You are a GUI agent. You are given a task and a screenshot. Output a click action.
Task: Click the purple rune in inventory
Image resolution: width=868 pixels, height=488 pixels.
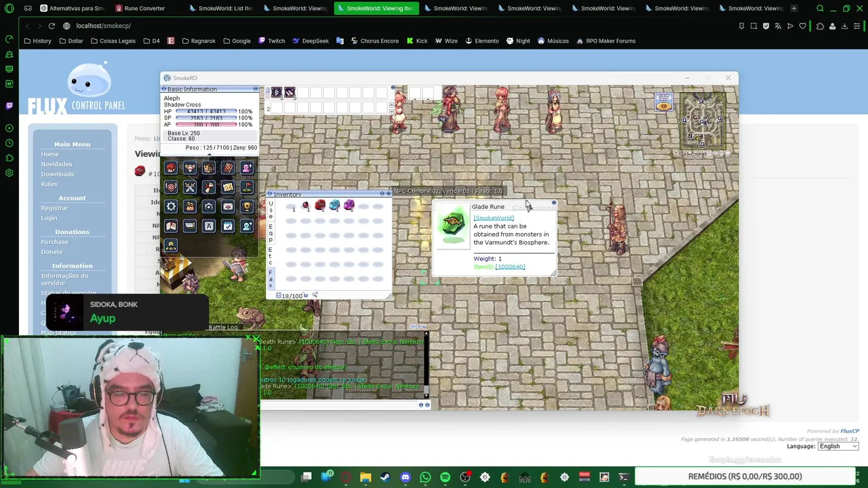click(349, 205)
